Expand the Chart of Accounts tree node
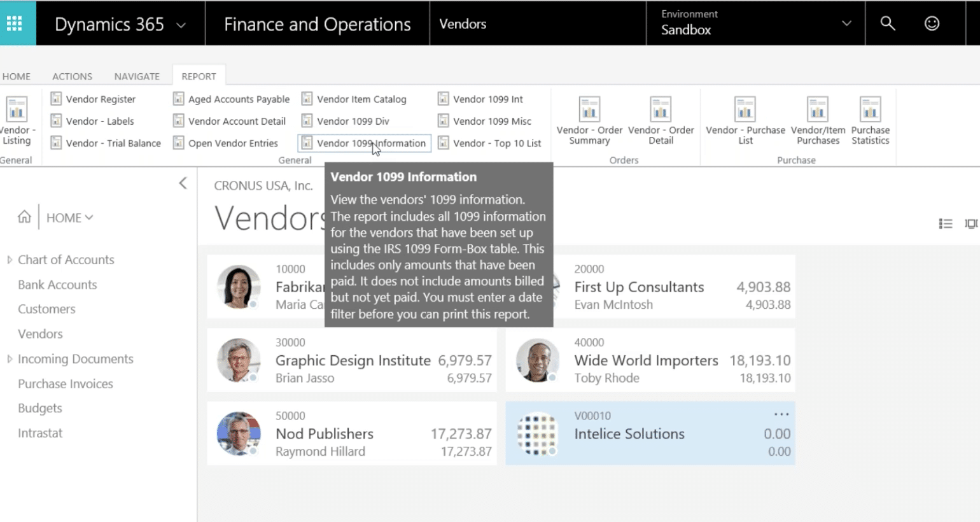 [x=10, y=260]
